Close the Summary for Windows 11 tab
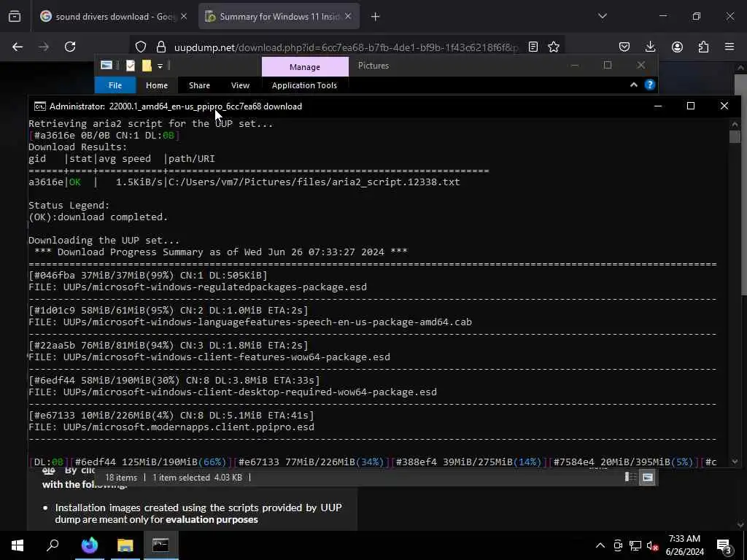The height and width of the screenshot is (560, 747). (x=348, y=16)
